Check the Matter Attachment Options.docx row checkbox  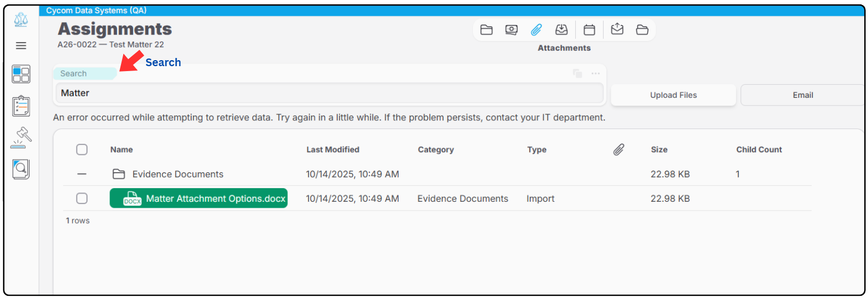[82, 198]
